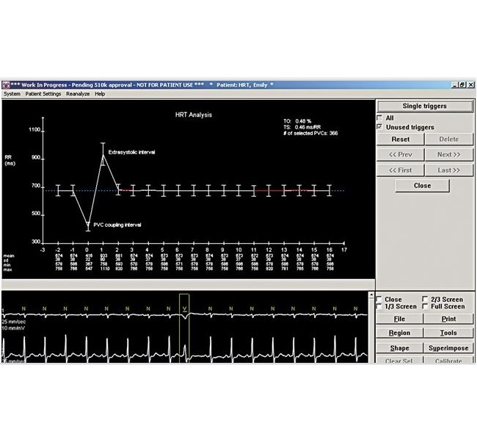Open the Tools button menu
477x448 pixels.
(x=448, y=333)
